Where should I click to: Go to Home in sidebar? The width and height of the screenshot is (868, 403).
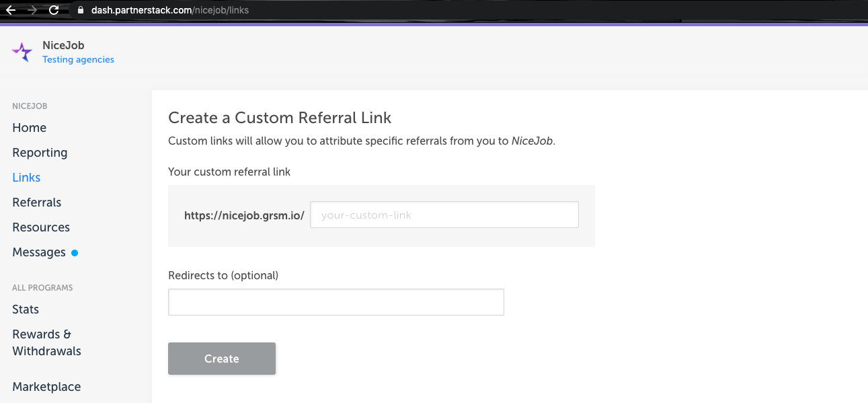pos(30,128)
